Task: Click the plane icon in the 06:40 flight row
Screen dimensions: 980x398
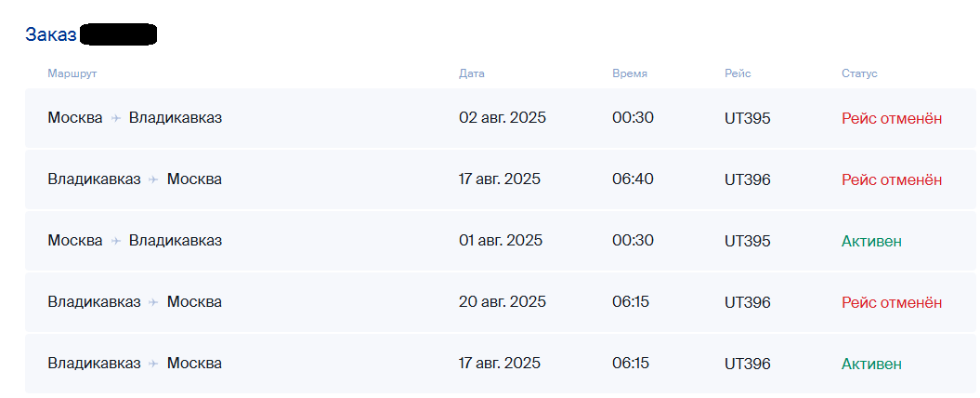Action: click(x=153, y=179)
